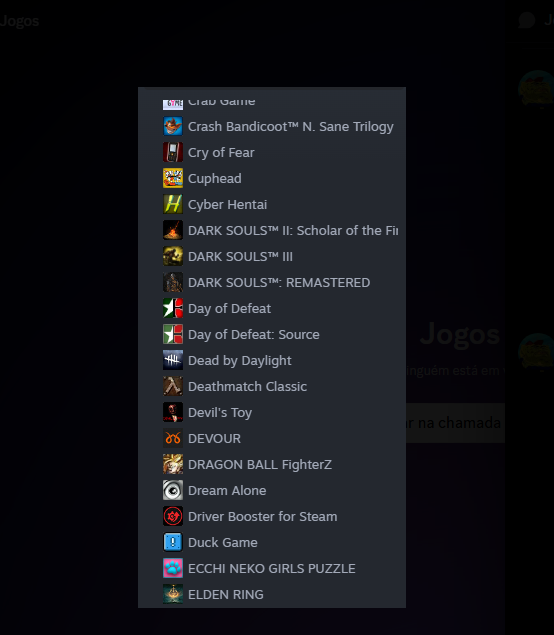The height and width of the screenshot is (635, 554).
Task: Click the Driver Booster red gear icon
Action: (x=173, y=516)
